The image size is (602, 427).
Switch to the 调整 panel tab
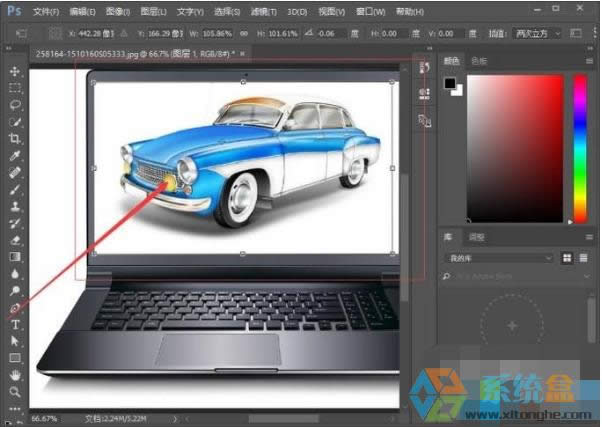[x=477, y=237]
